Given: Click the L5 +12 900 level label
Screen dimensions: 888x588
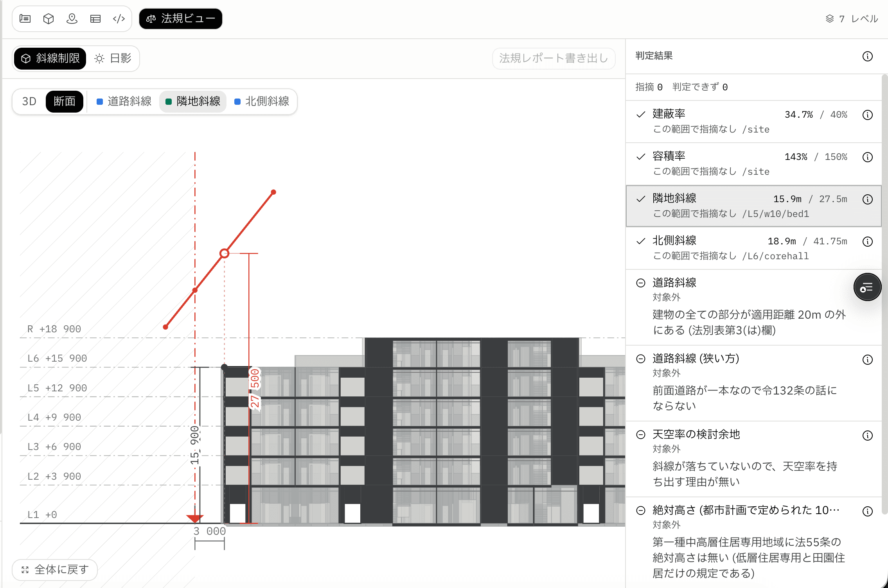Looking at the screenshot, I should (x=57, y=388).
